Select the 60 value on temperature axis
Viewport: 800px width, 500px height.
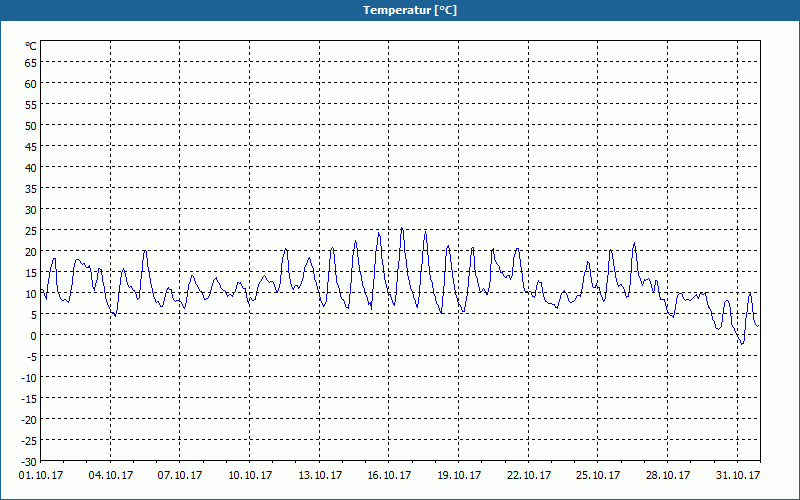tap(31, 84)
